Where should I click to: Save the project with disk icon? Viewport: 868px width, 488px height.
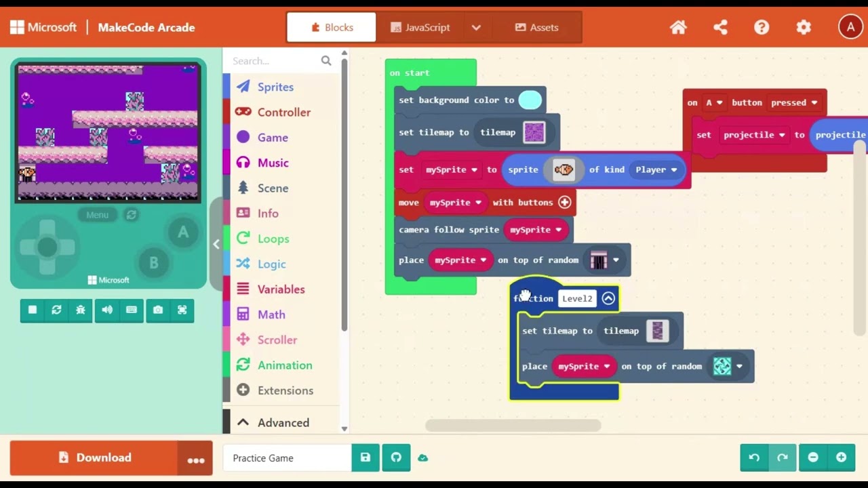click(x=366, y=457)
